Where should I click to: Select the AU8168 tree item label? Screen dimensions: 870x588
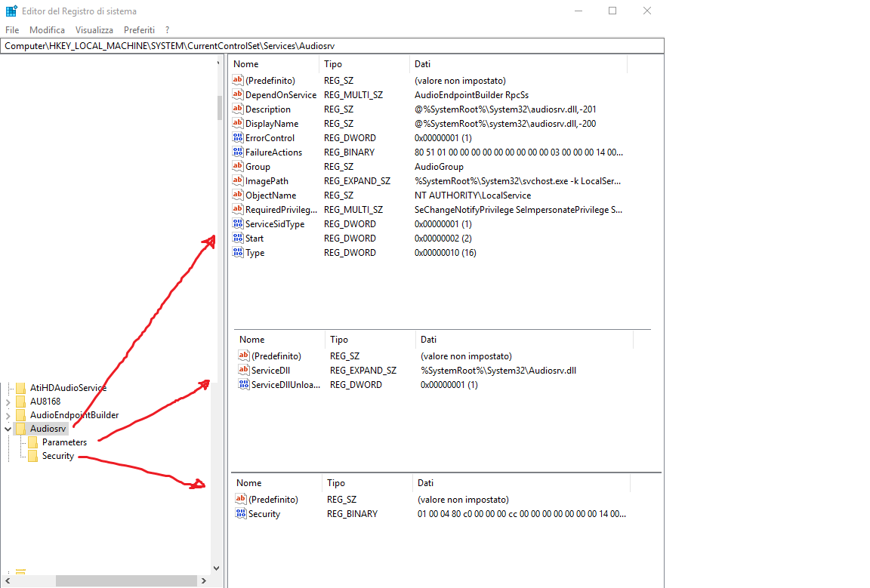(45, 401)
